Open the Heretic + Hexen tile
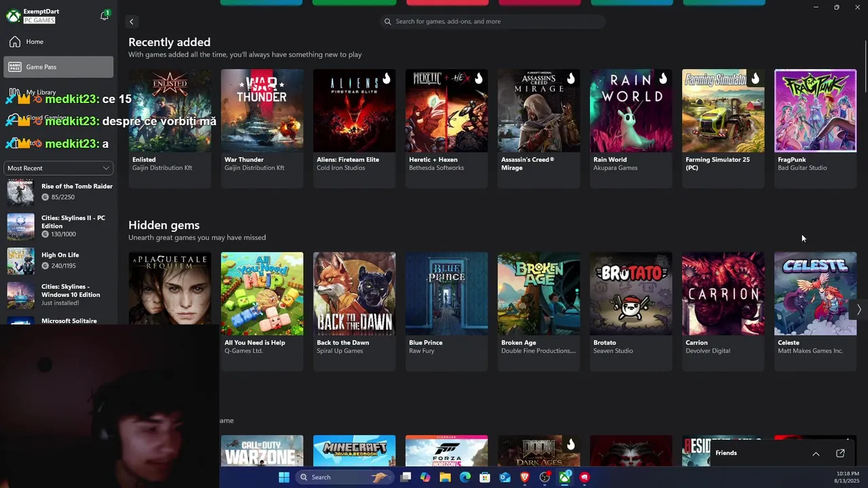Viewport: 868px width, 488px height. pos(446,128)
